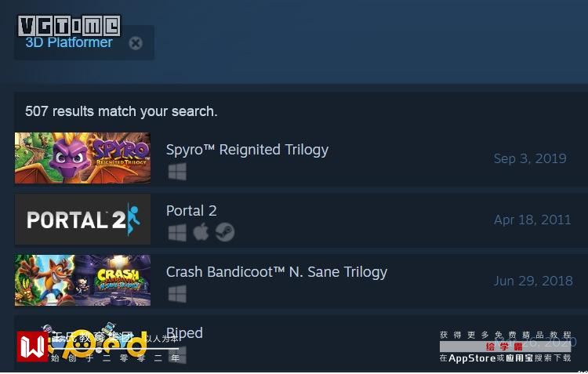Remove the 3D Platformer tag filter
The height and width of the screenshot is (374, 588).
(x=136, y=43)
